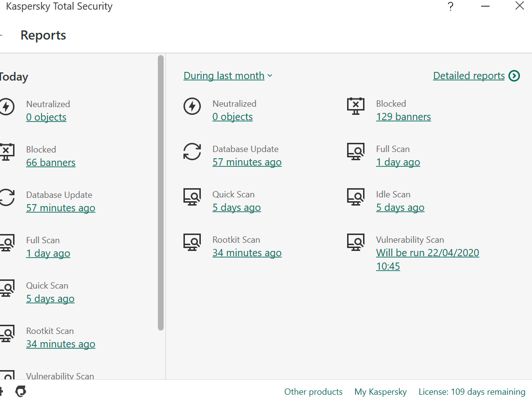Open Detailed reports link
Image resolution: width=532 pixels, height=401 pixels.
click(469, 76)
